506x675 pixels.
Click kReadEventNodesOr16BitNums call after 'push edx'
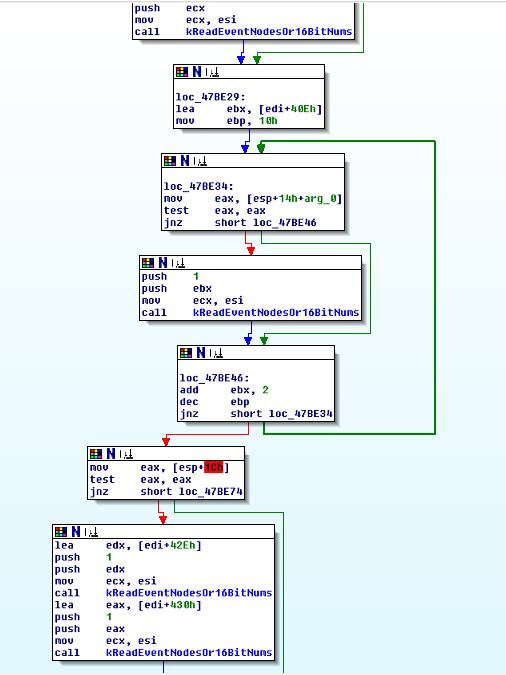(189, 593)
